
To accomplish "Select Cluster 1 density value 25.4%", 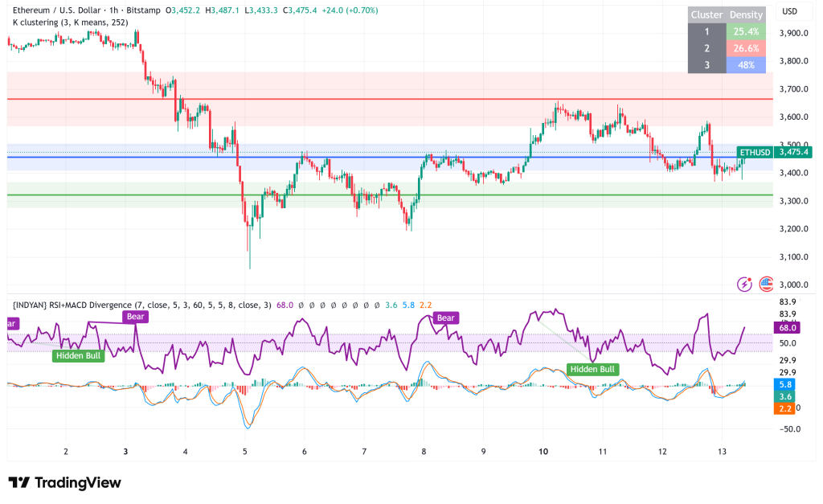I will click(747, 31).
